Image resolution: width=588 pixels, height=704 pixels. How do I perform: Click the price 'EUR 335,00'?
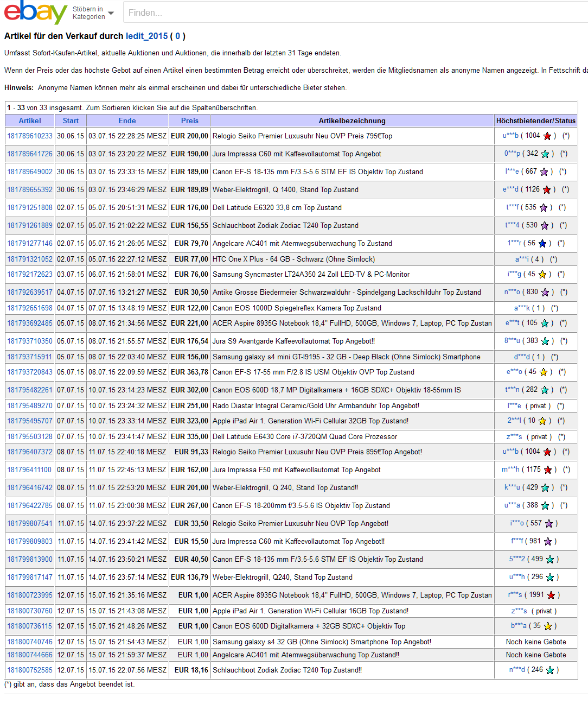pyautogui.click(x=189, y=437)
